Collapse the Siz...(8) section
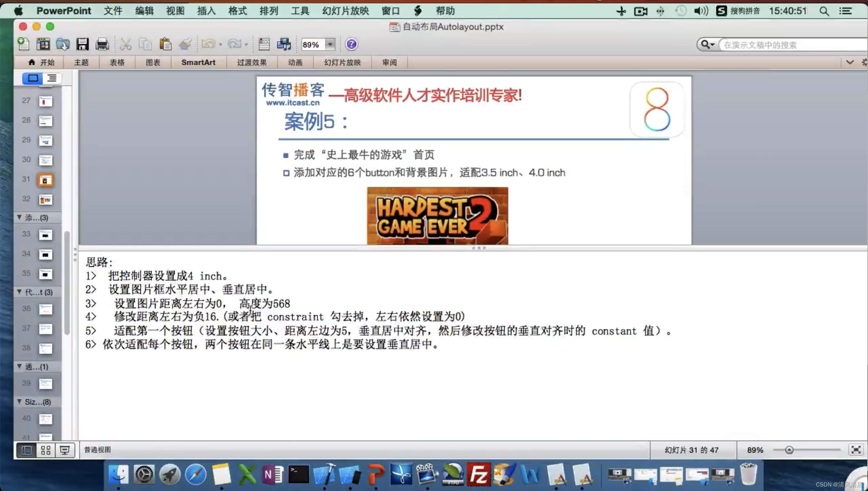Image resolution: width=868 pixels, height=491 pixels. pos(19,401)
